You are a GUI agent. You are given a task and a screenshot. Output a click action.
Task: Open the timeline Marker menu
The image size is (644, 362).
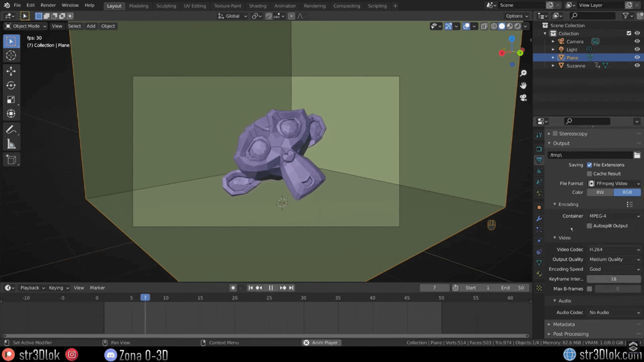coord(97,288)
